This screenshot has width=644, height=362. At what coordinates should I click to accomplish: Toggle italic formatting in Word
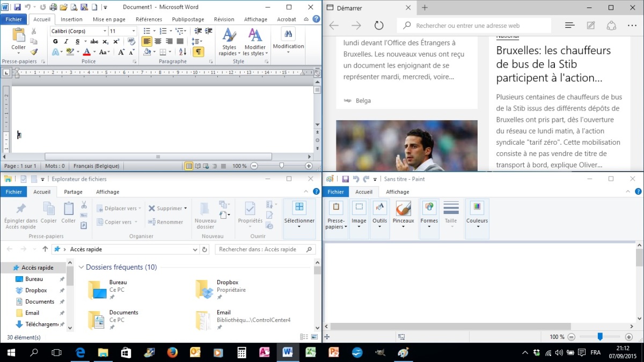(x=67, y=41)
